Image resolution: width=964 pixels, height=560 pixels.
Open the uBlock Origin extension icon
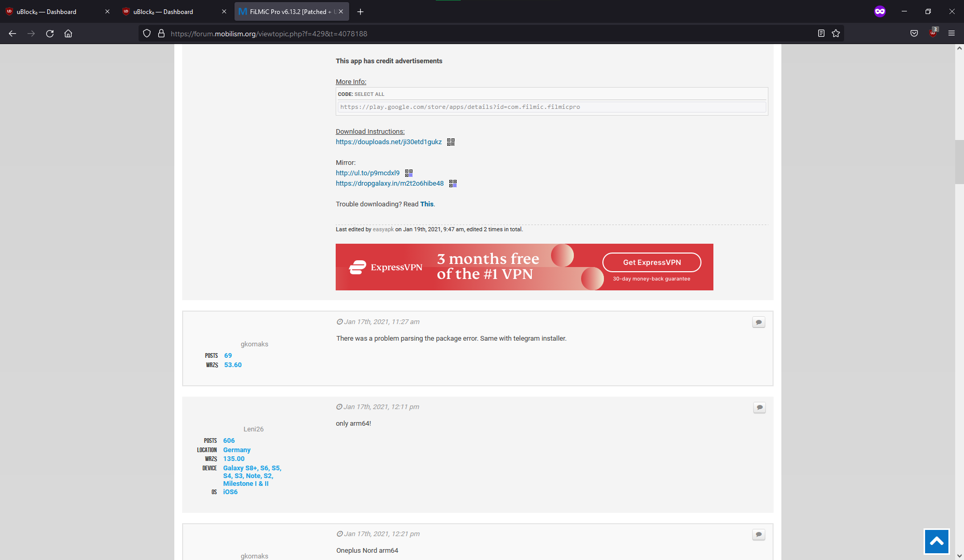(933, 33)
